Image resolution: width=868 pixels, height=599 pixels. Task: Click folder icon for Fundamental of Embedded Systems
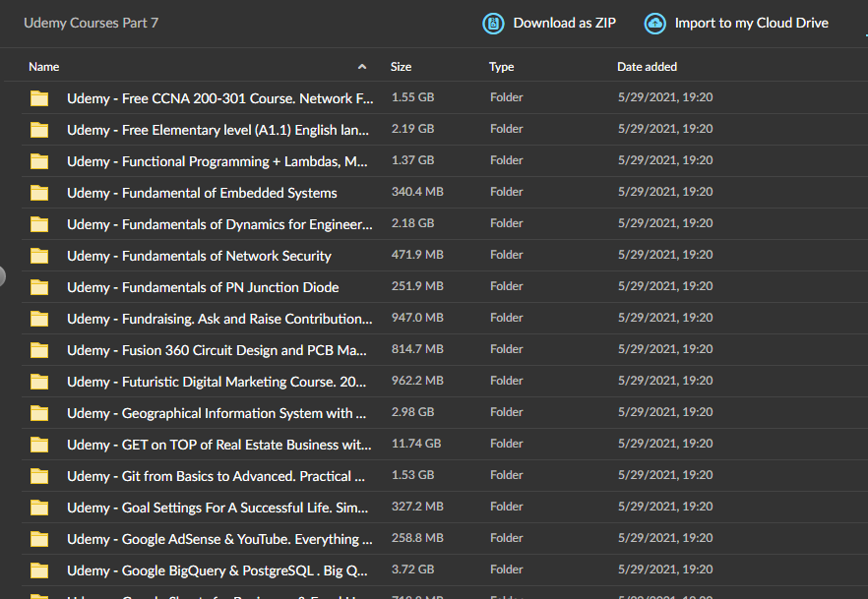pos(39,193)
